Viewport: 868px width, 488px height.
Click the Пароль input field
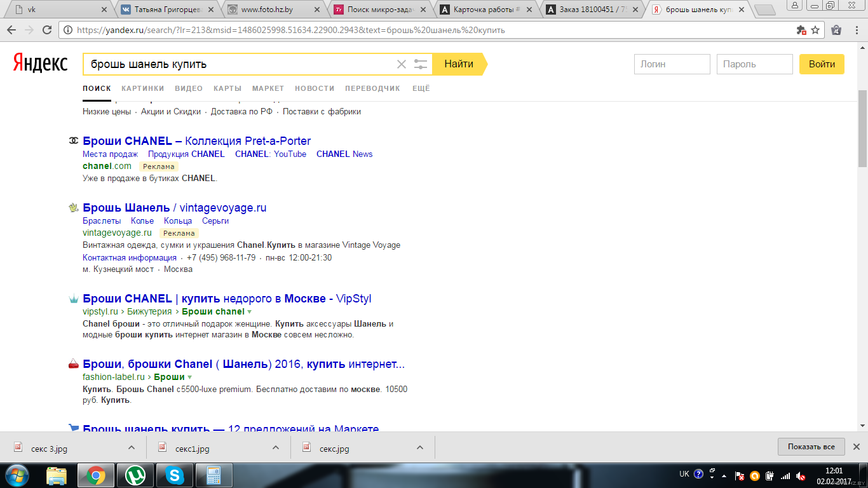coord(755,64)
